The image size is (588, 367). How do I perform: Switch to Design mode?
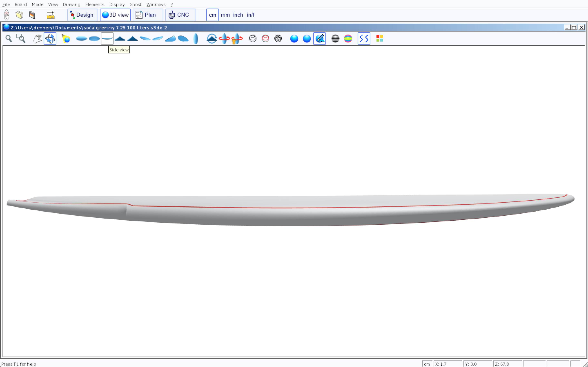tap(82, 15)
